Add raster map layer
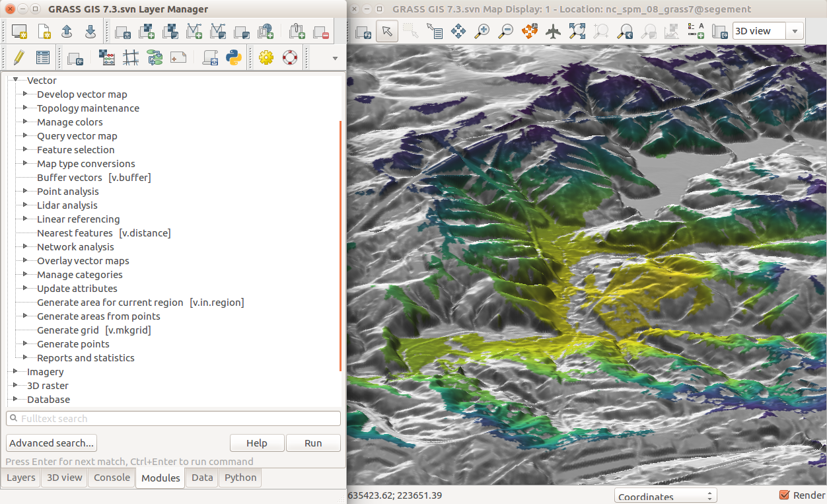The height and width of the screenshot is (504, 827). [147, 31]
